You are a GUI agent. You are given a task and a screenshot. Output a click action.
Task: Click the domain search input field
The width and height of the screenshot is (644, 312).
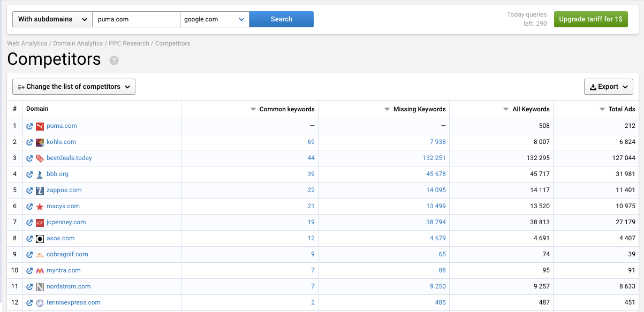tap(137, 19)
